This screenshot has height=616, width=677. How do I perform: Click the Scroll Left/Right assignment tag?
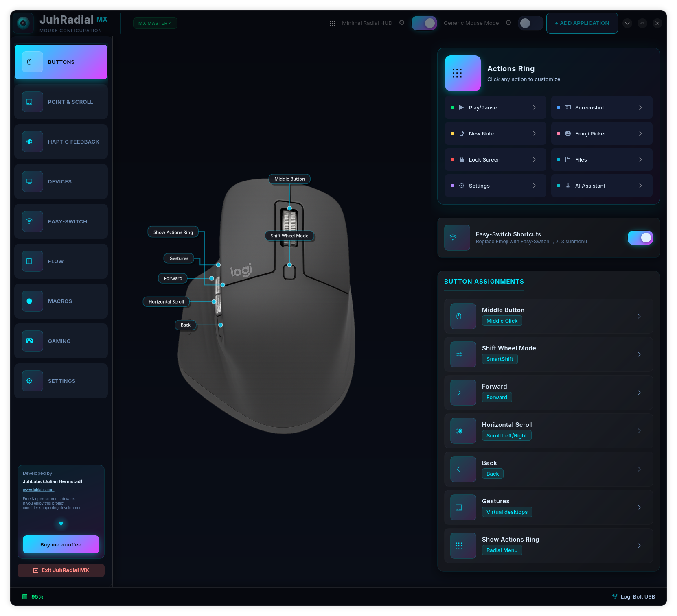coord(506,435)
